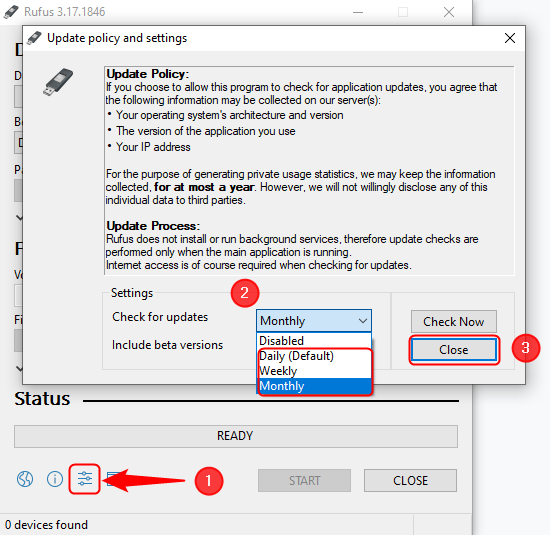Click the '0 devices found' status text
This screenshot has height=535, width=550.
46,525
